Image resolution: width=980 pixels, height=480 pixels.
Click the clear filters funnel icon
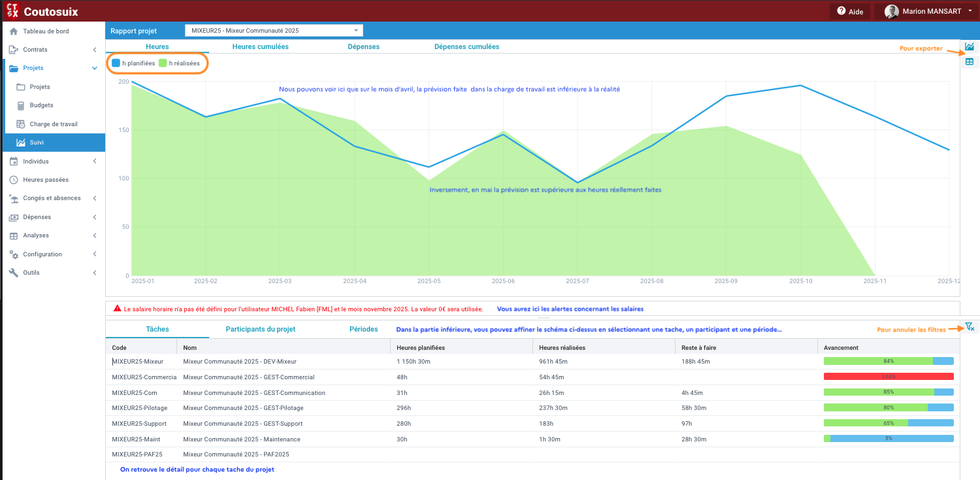(969, 327)
